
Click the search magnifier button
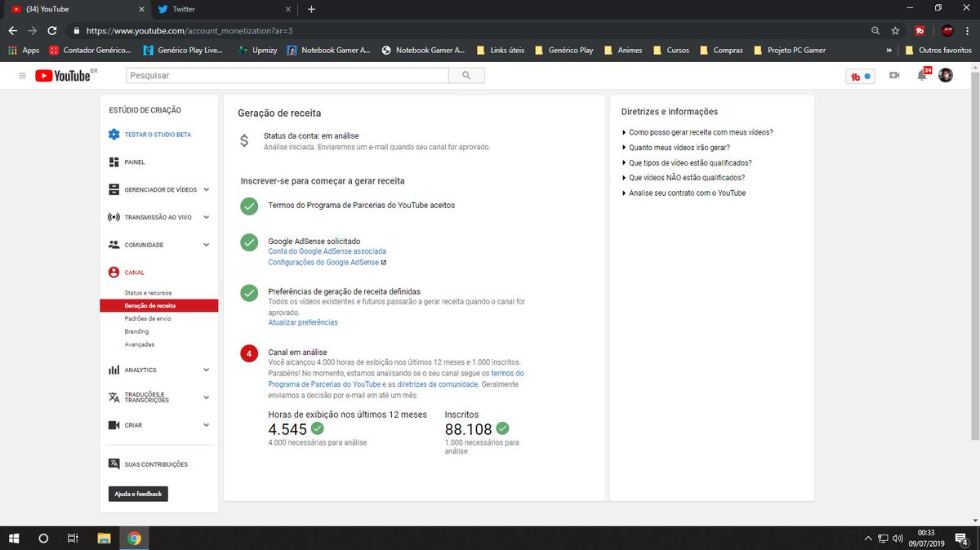coord(466,75)
